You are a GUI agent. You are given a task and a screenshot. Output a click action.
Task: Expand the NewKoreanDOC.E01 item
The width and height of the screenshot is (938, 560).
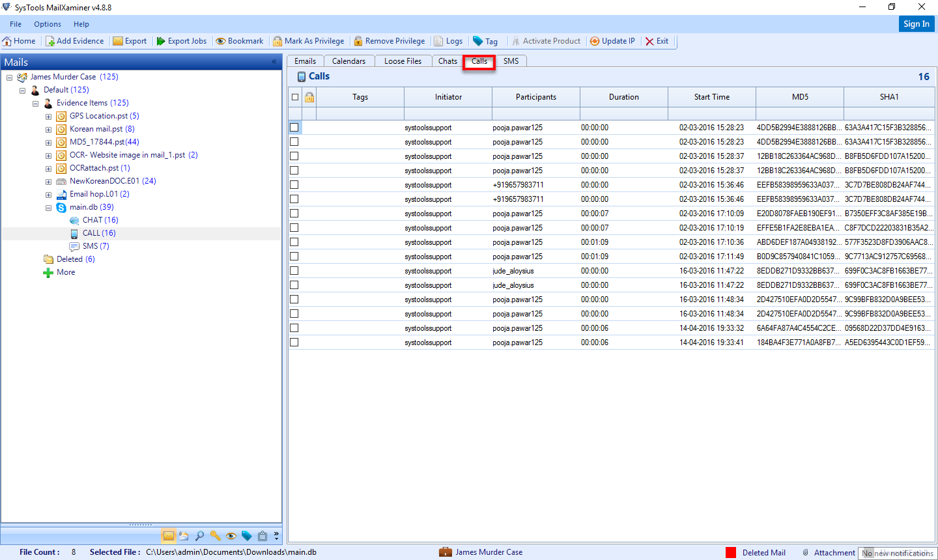48,181
